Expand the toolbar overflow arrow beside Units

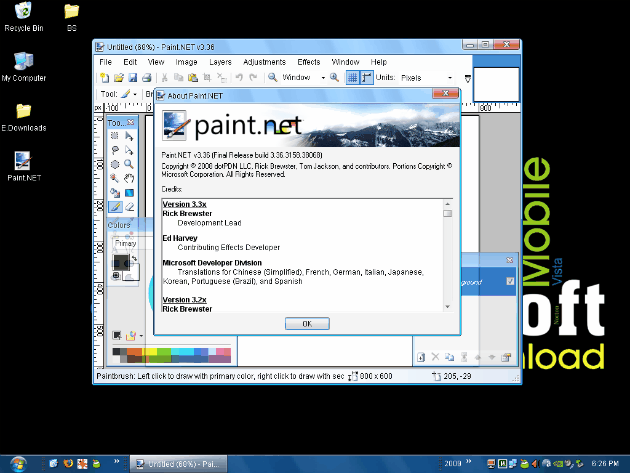pyautogui.click(x=467, y=79)
